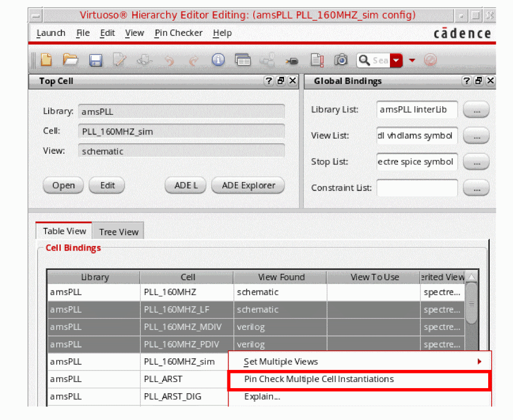The height and width of the screenshot is (420, 513).
Task: Save the configuration with the floppy icon
Action: click(x=96, y=60)
